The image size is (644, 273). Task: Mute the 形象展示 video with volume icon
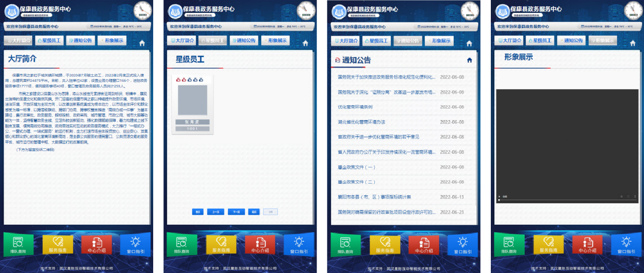(x=621, y=197)
